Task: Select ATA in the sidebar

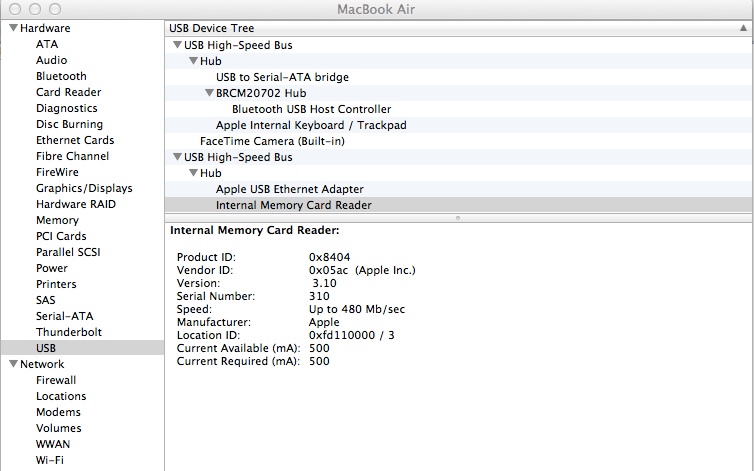Action: click(47, 44)
